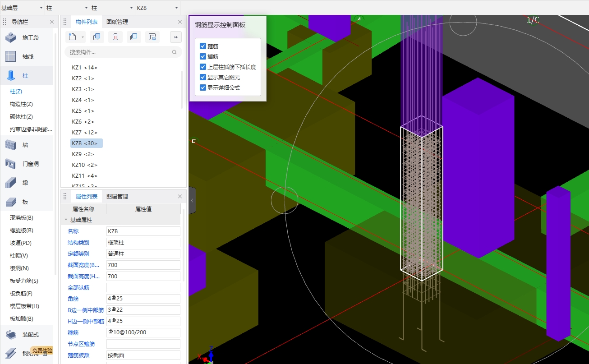Open the new component dropdown arrow
Screen dimensions: 589x364
tap(83, 37)
